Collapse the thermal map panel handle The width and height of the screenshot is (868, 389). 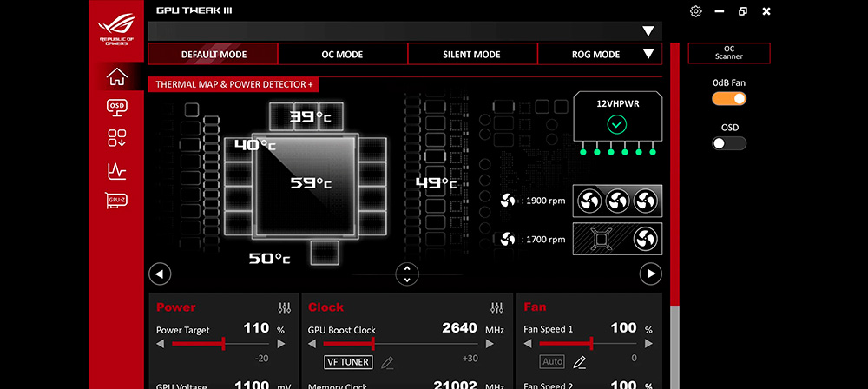coord(407,274)
